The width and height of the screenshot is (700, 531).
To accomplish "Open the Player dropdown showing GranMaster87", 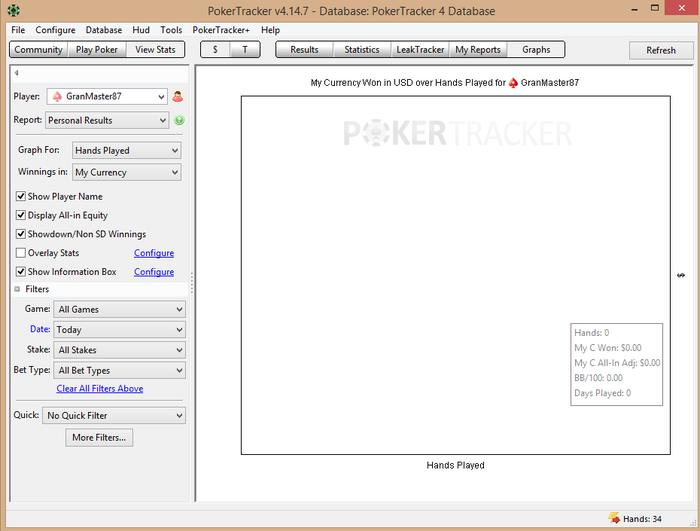I will click(107, 96).
